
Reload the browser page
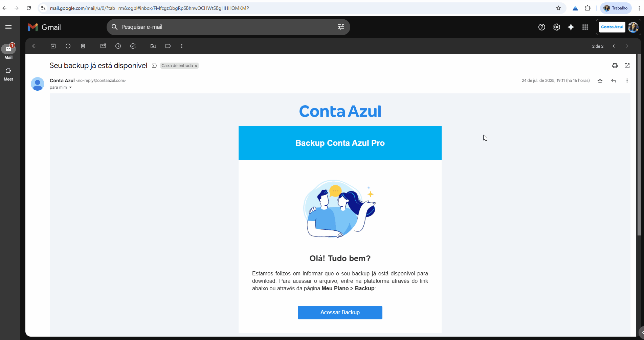pos(29,8)
